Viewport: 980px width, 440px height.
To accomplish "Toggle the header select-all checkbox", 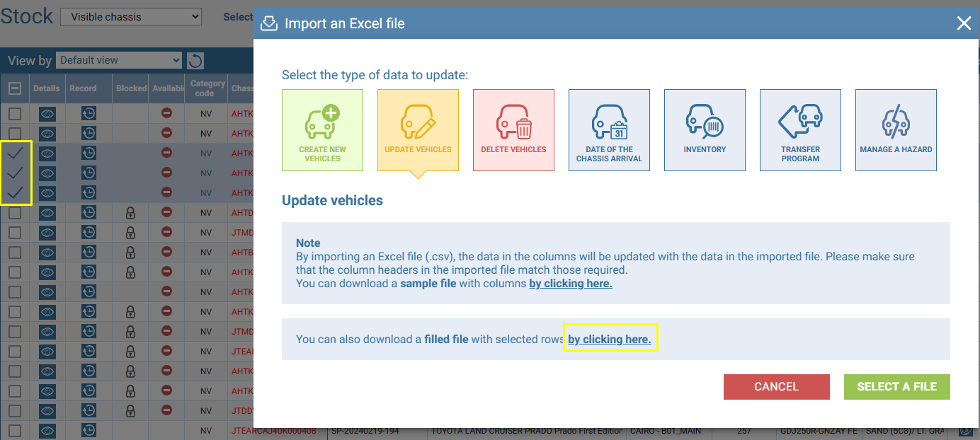I will (15, 88).
